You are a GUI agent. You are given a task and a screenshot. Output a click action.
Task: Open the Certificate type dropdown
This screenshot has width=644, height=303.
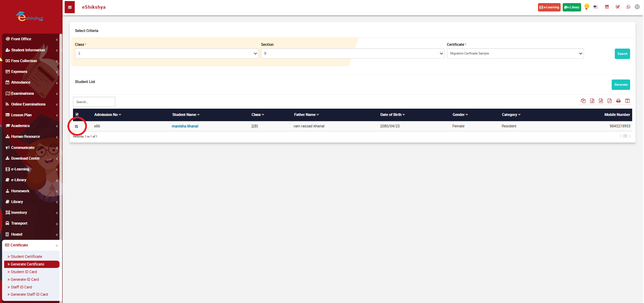(515, 53)
